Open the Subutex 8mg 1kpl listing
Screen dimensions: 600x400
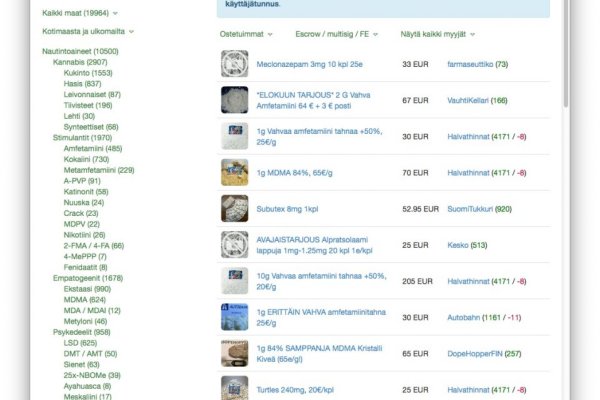pyautogui.click(x=287, y=209)
